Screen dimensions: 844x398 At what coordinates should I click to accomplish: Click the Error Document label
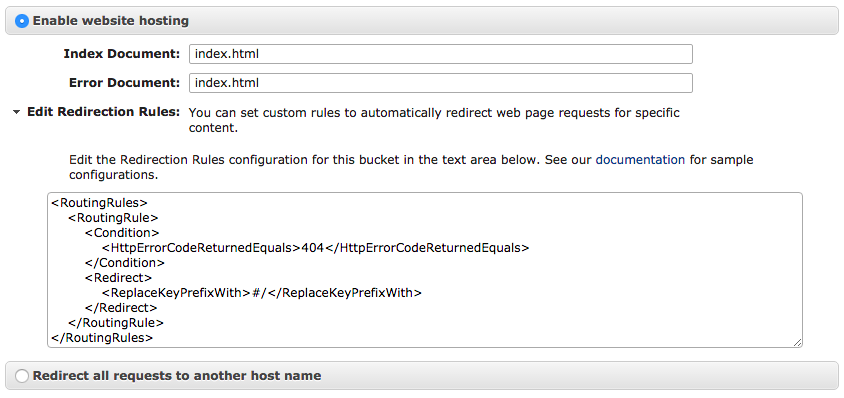pos(124,83)
